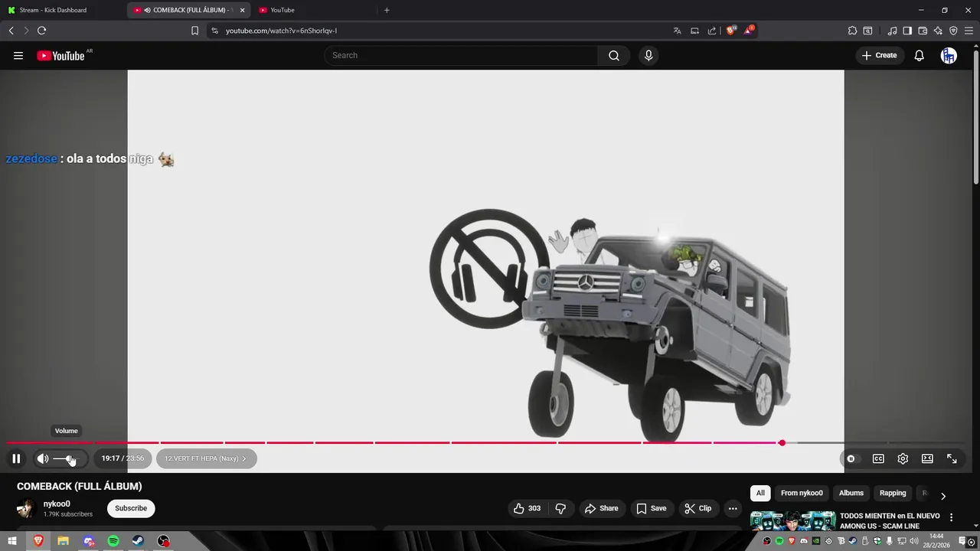Open File Explorer from the taskbar
980x551 pixels.
[x=63, y=541]
